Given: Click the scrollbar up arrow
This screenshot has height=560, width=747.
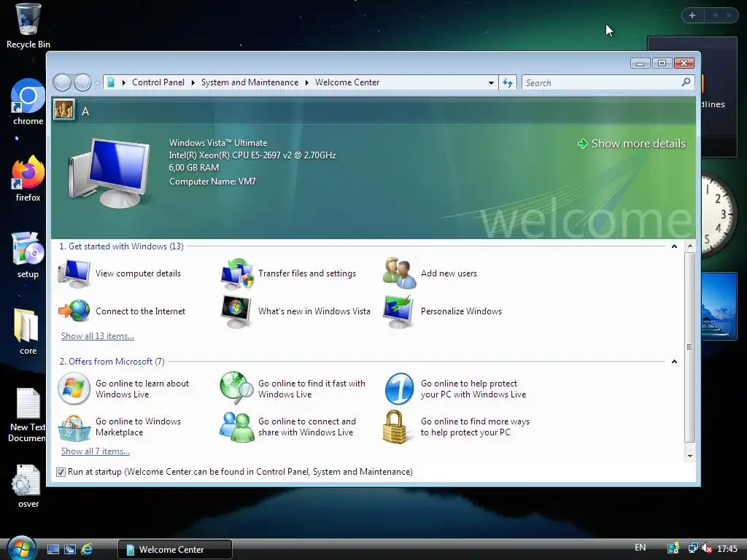Looking at the screenshot, I should tap(689, 246).
